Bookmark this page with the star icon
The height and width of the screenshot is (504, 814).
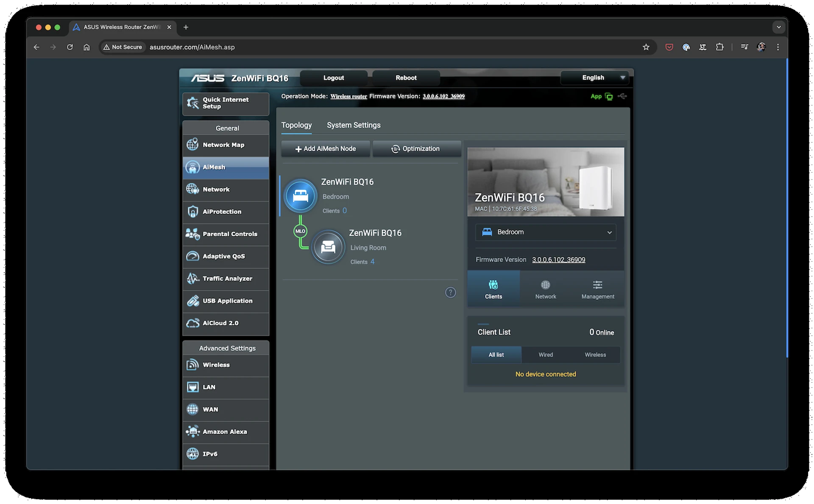[646, 47]
